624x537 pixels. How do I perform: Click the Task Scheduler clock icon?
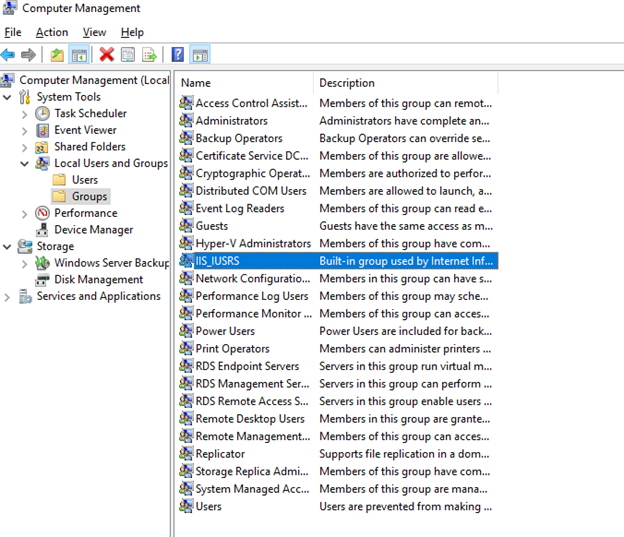[42, 113]
